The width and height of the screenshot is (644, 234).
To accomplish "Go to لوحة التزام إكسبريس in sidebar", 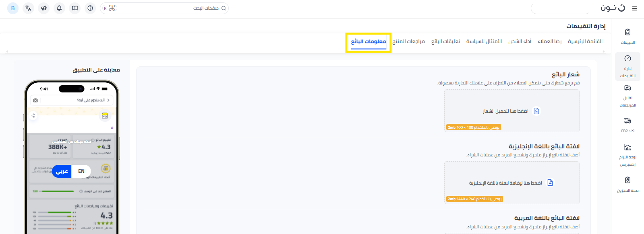I will [627, 155].
